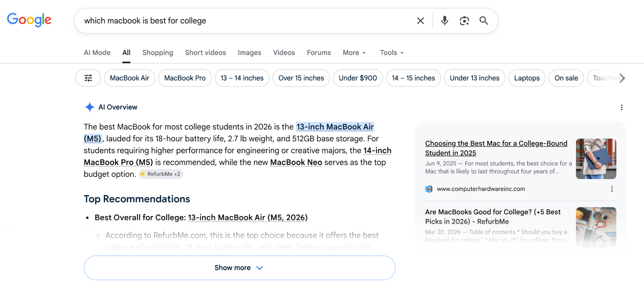Filter by MacBook Pro chip
This screenshot has height=285, width=644.
click(185, 78)
